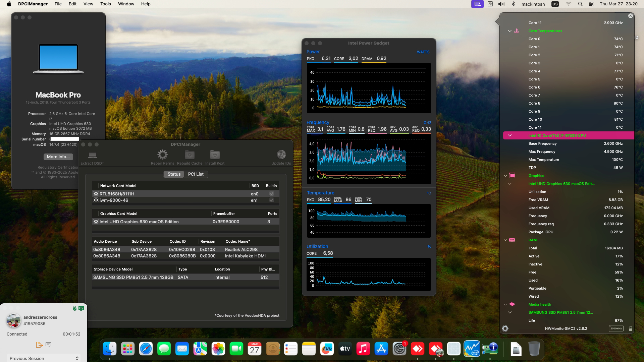Toggle visibility of RTL8168H/8111H network card
The height and width of the screenshot is (362, 644).
click(96, 193)
